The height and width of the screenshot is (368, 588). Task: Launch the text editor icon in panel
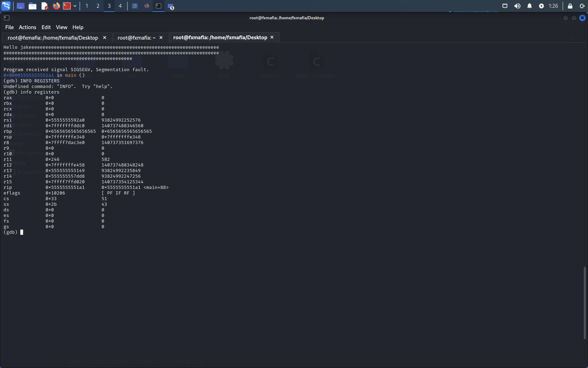coord(44,6)
